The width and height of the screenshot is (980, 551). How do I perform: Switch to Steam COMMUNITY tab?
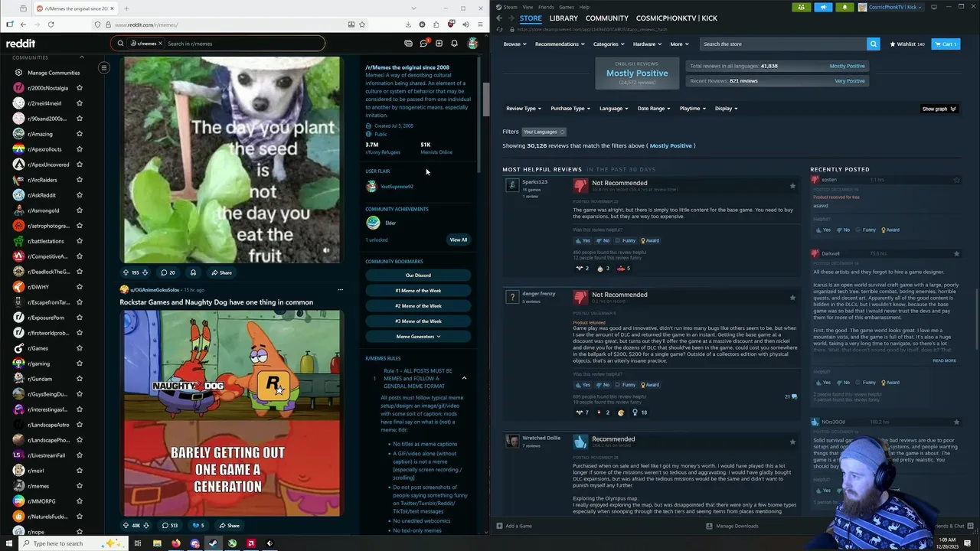(x=607, y=18)
